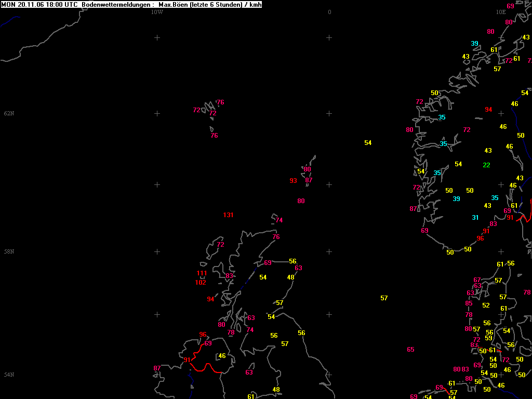Viewport: 532px width, 399px height.
Task: Click the 54N latitude label
Action: click(x=9, y=375)
